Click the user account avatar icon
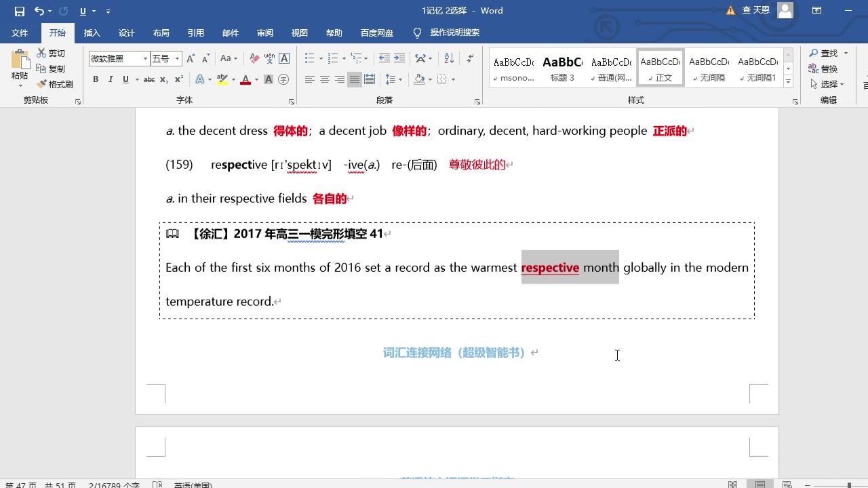868x488 pixels. tap(785, 10)
